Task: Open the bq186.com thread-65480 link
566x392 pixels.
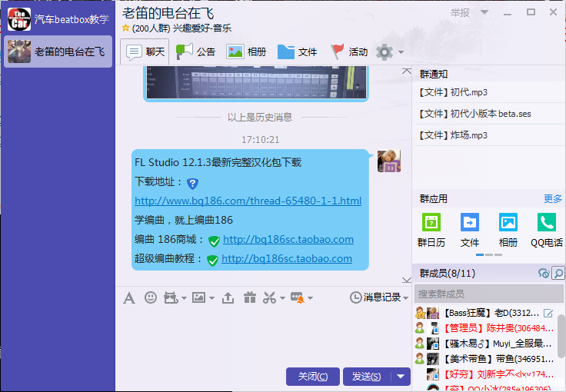Action: (248, 201)
